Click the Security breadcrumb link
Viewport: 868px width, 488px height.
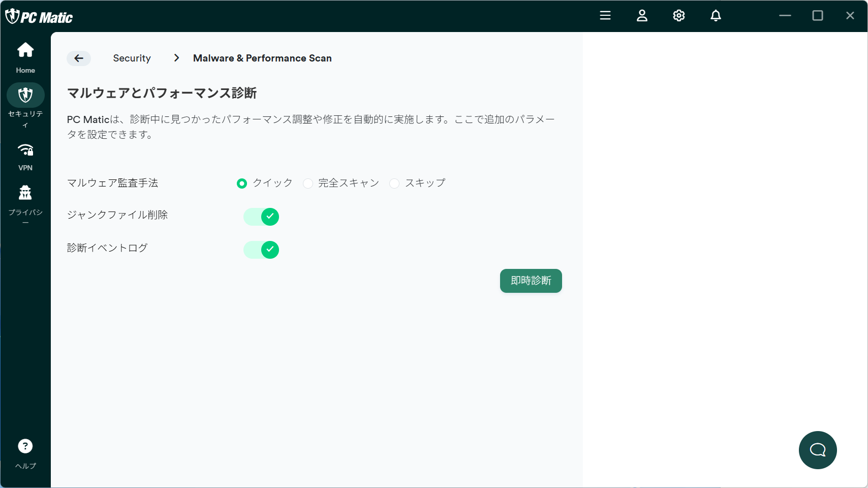132,58
